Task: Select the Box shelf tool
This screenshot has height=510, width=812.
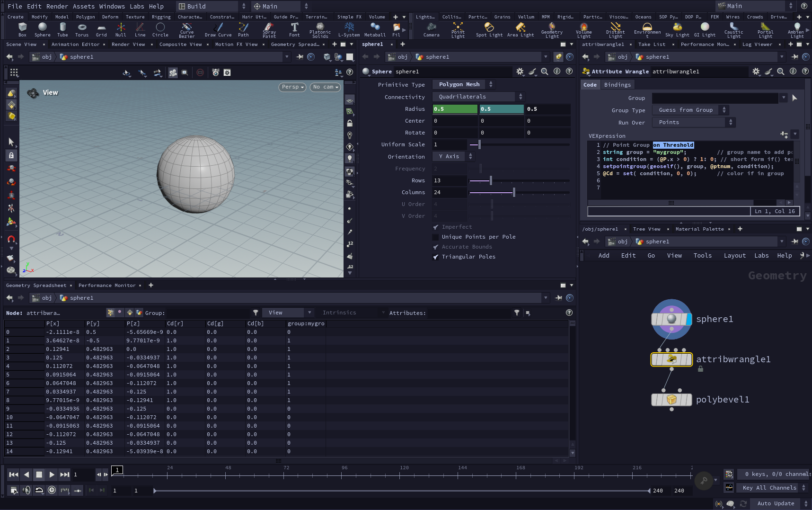Action: (x=22, y=29)
